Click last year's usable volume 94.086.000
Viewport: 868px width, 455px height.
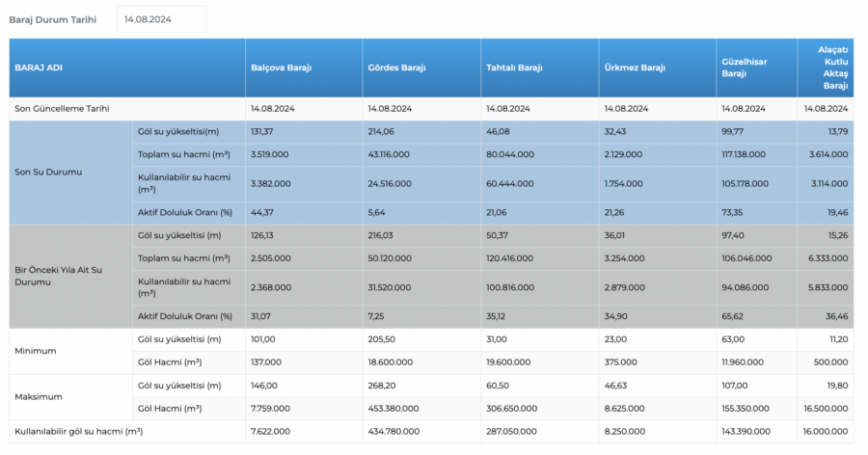(x=746, y=288)
